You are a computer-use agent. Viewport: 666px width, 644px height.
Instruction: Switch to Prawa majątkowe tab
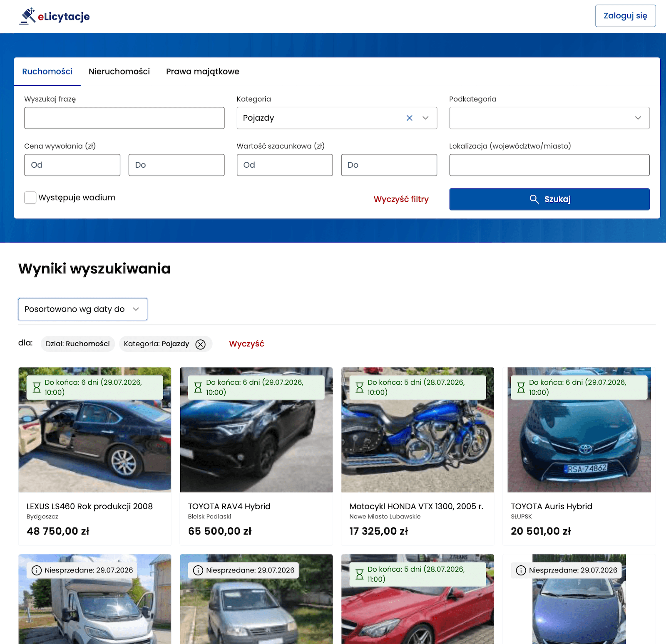coord(203,72)
